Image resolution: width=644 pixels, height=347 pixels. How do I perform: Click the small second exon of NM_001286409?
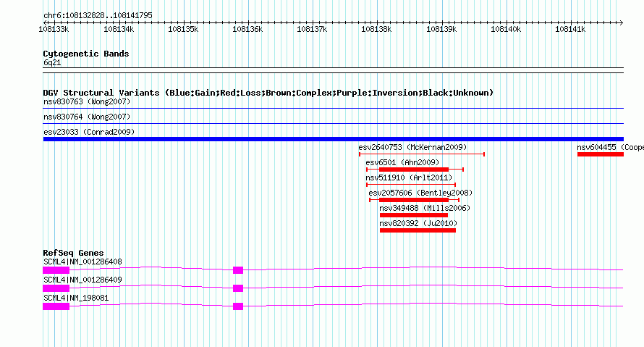(x=238, y=288)
